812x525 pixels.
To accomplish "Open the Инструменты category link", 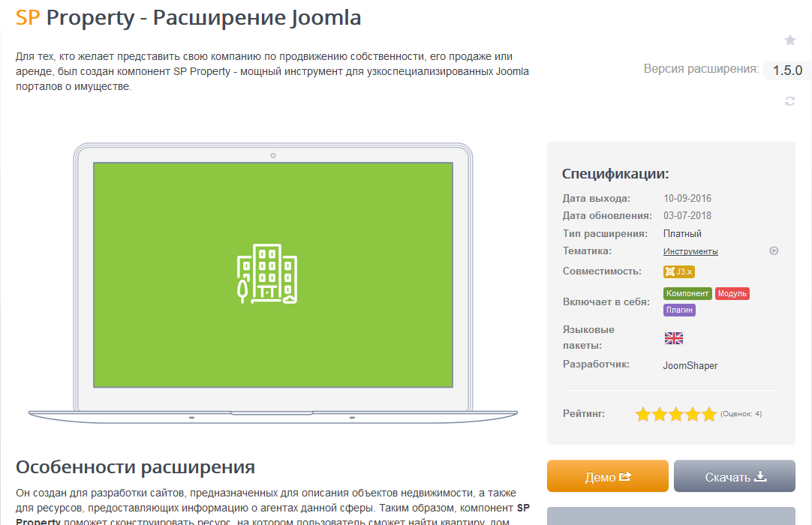I will [690, 251].
